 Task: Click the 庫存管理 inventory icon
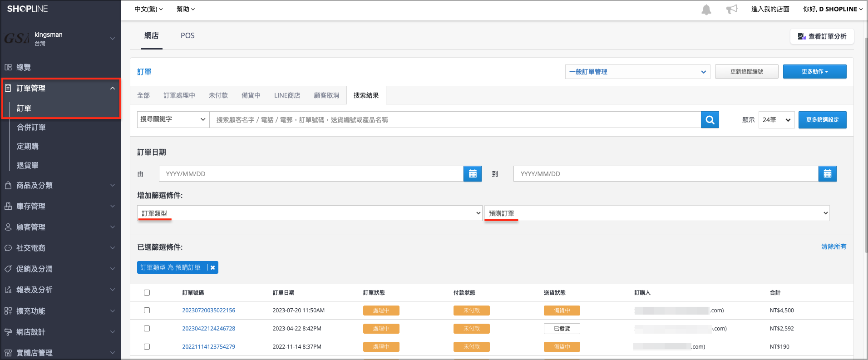click(8, 206)
